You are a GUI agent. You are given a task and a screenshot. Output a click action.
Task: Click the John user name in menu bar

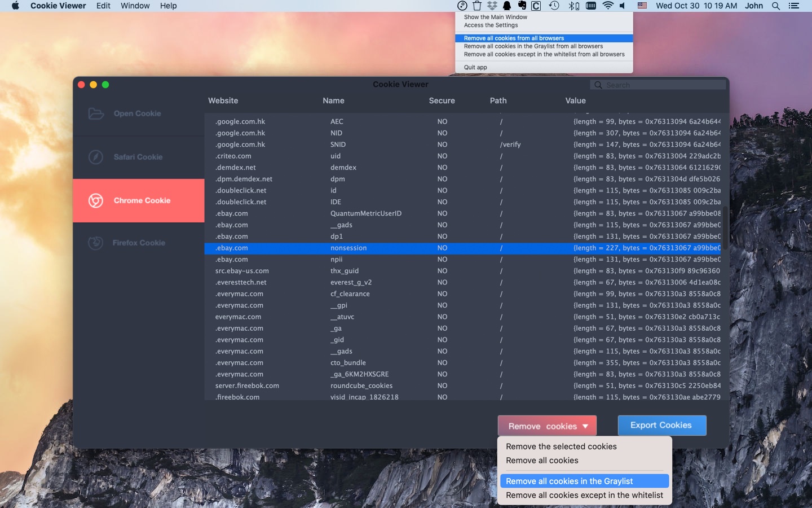pos(754,6)
